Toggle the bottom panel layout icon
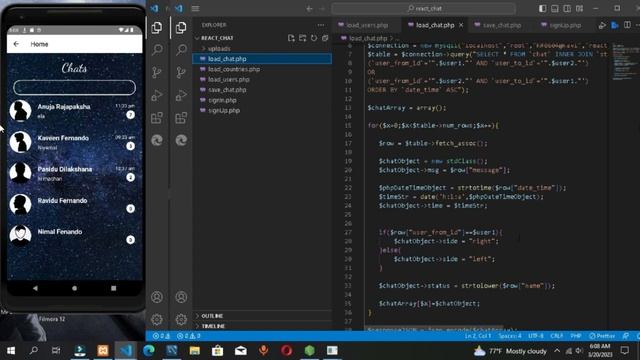The height and width of the screenshot is (360, 640). (x=555, y=8)
